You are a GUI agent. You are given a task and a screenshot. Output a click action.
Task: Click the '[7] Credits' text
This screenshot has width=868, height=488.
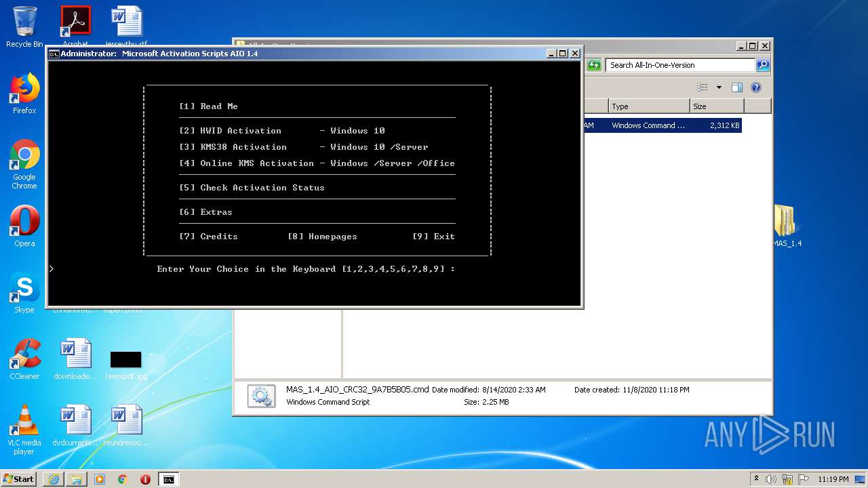(208, 237)
